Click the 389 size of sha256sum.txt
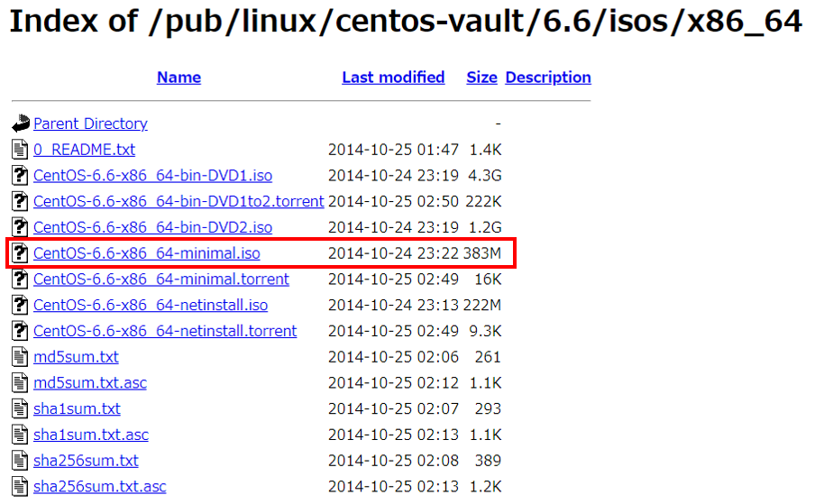This screenshot has width=815, height=504. (x=488, y=462)
